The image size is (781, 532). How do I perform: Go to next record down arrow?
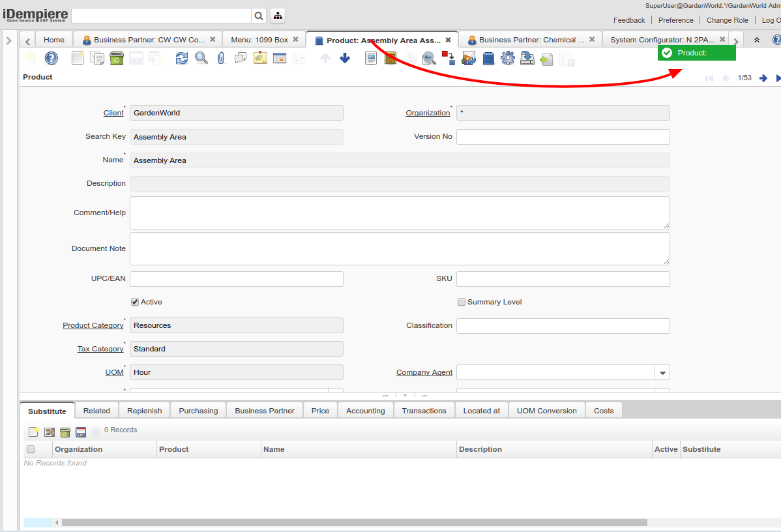click(345, 58)
